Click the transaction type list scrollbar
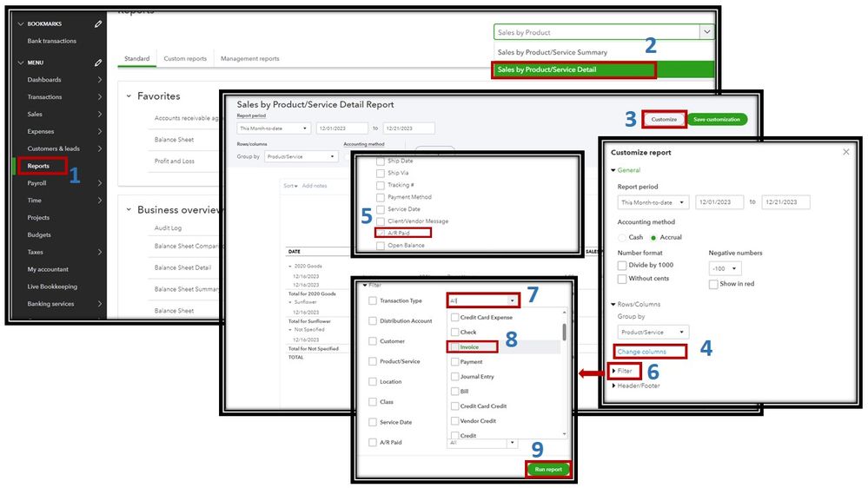This screenshot has height=488, width=868. click(564, 332)
